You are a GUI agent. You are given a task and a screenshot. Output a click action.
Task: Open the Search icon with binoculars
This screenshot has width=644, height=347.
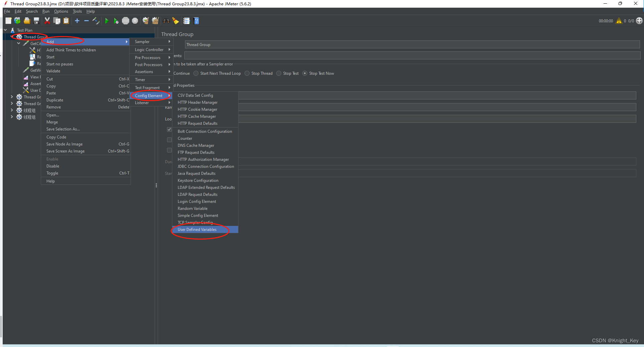point(166,21)
